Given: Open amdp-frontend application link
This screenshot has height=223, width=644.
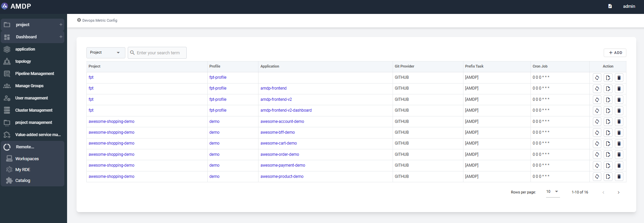Looking at the screenshot, I should coord(273,88).
